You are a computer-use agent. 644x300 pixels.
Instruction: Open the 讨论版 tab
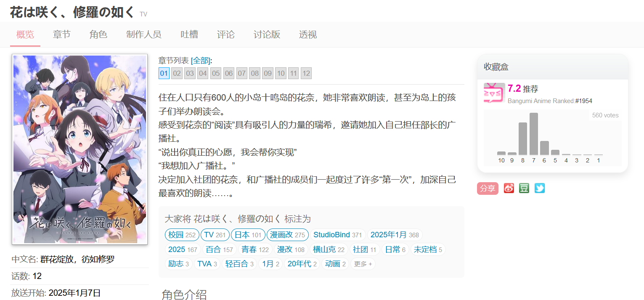pos(267,35)
